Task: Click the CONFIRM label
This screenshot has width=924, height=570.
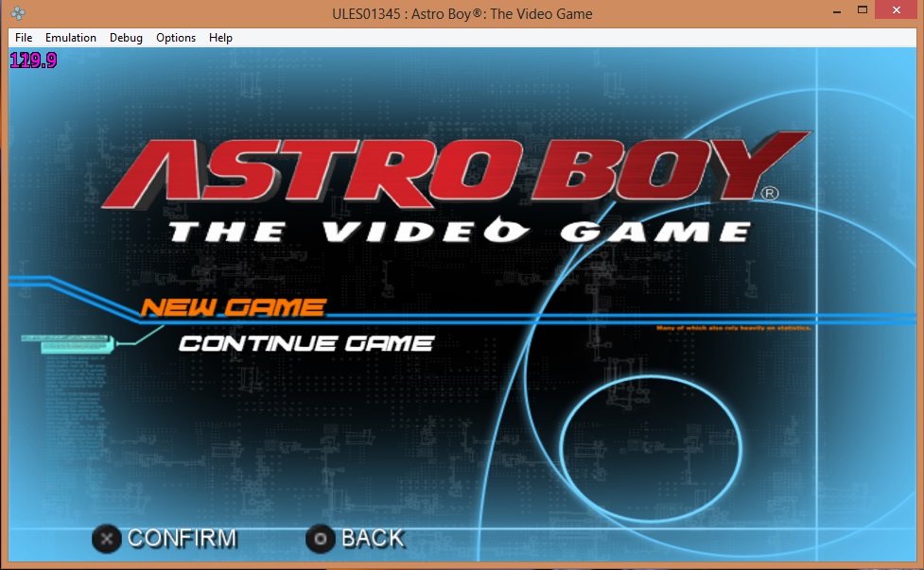Action: coord(182,539)
